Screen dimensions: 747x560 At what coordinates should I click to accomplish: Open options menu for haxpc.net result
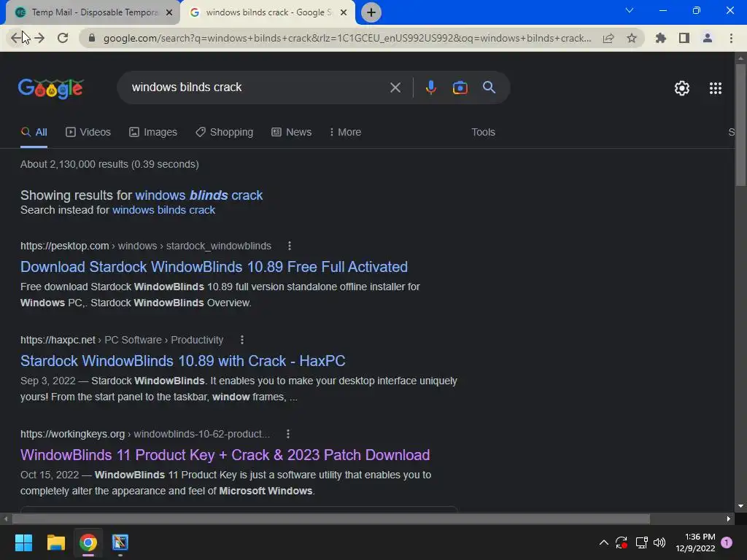[242, 340]
